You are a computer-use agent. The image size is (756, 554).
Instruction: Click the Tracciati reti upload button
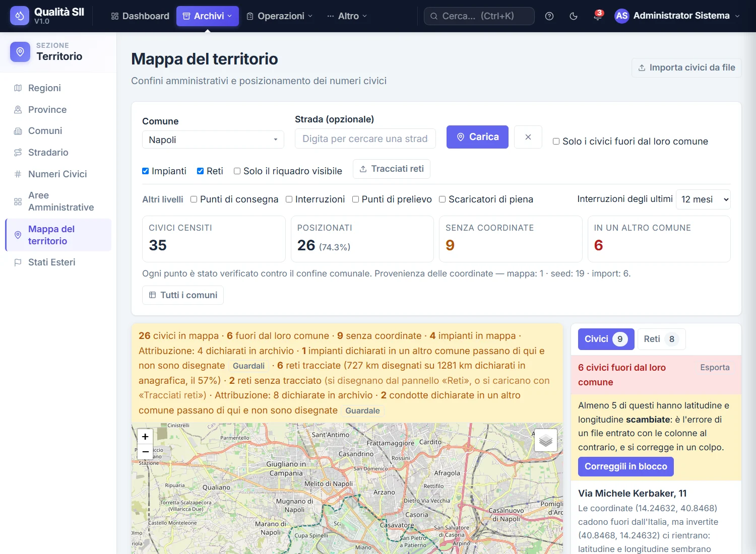click(392, 169)
